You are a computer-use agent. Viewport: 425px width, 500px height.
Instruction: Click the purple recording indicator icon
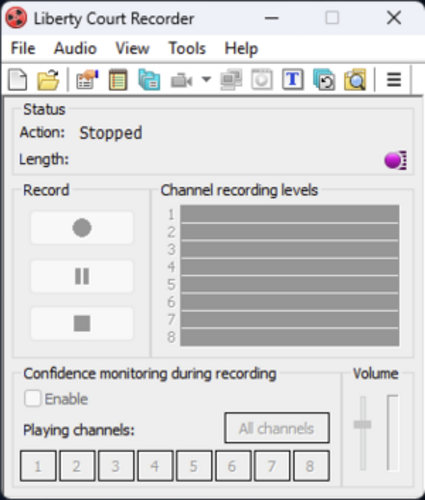tap(395, 160)
